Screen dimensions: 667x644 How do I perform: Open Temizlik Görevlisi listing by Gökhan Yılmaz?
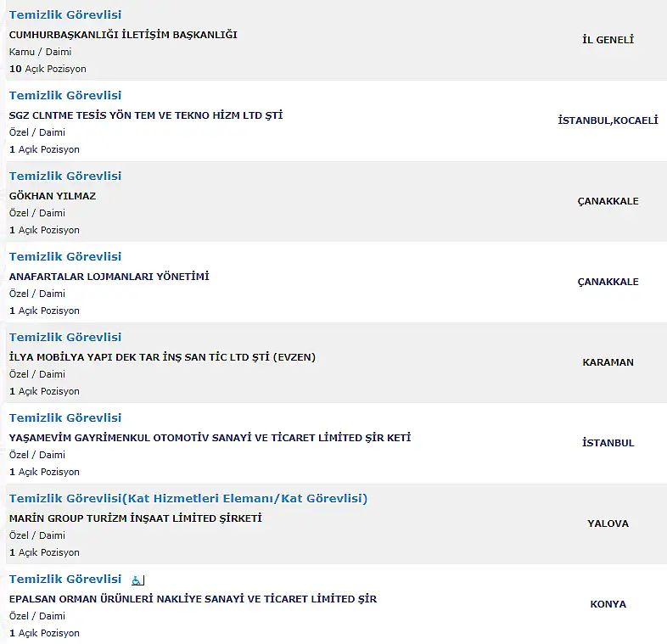pos(65,176)
